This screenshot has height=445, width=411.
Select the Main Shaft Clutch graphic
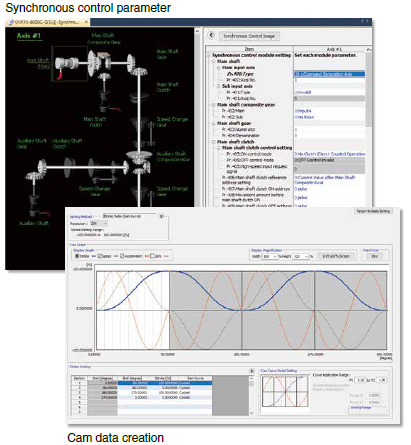coord(139,97)
